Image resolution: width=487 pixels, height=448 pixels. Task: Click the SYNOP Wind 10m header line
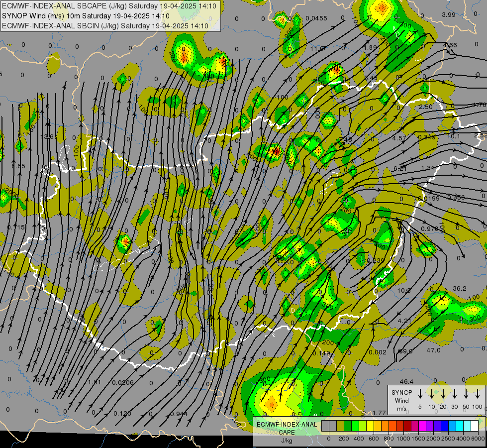(86, 16)
